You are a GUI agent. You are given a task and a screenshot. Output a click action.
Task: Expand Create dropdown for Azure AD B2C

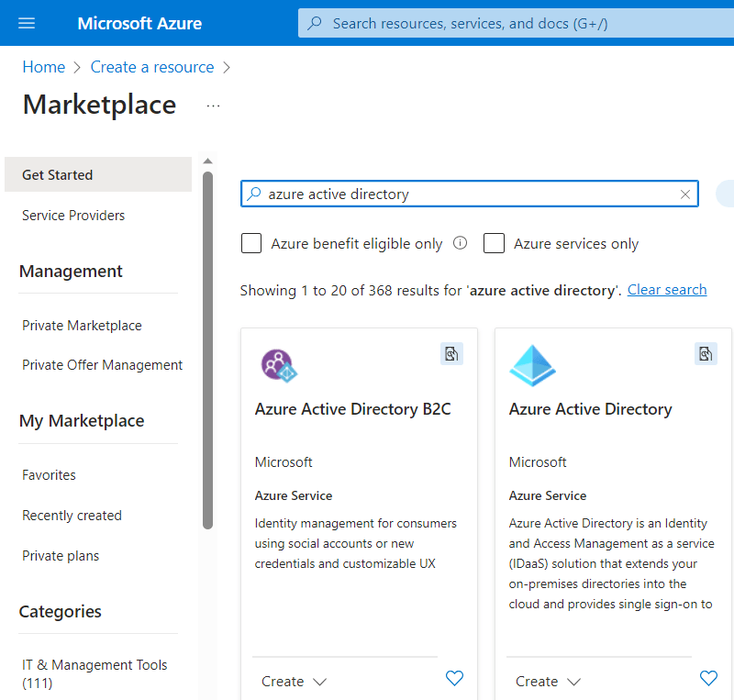click(294, 682)
